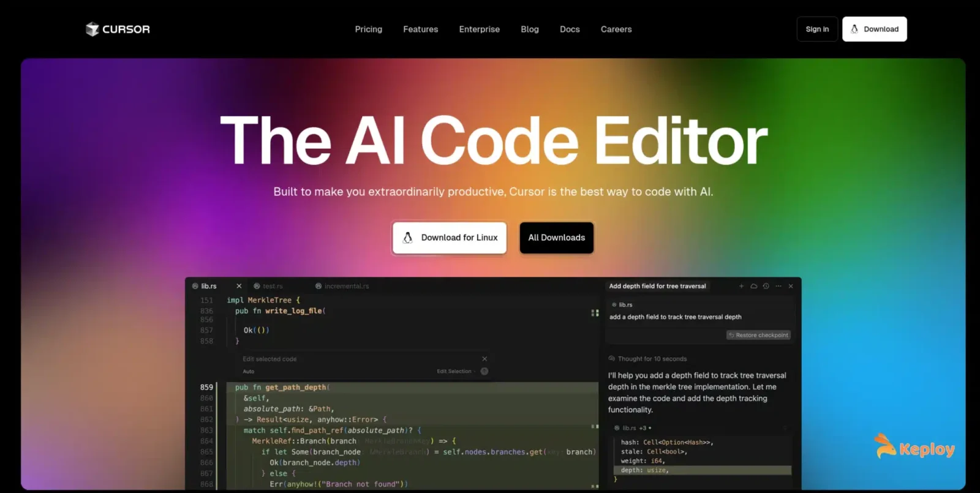The image size is (980, 493).
Task: Click the Sign in button
Action: tap(817, 29)
